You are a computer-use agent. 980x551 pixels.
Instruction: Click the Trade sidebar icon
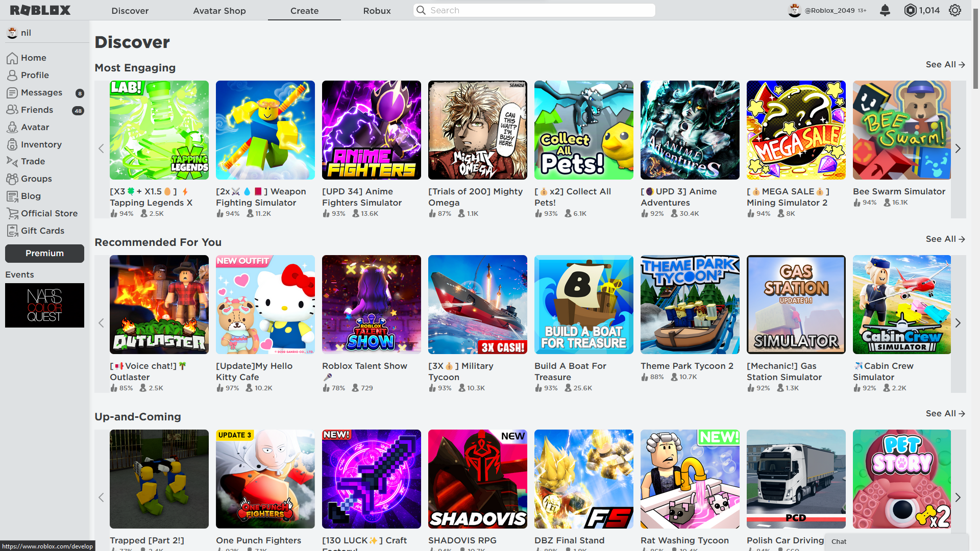pos(12,162)
